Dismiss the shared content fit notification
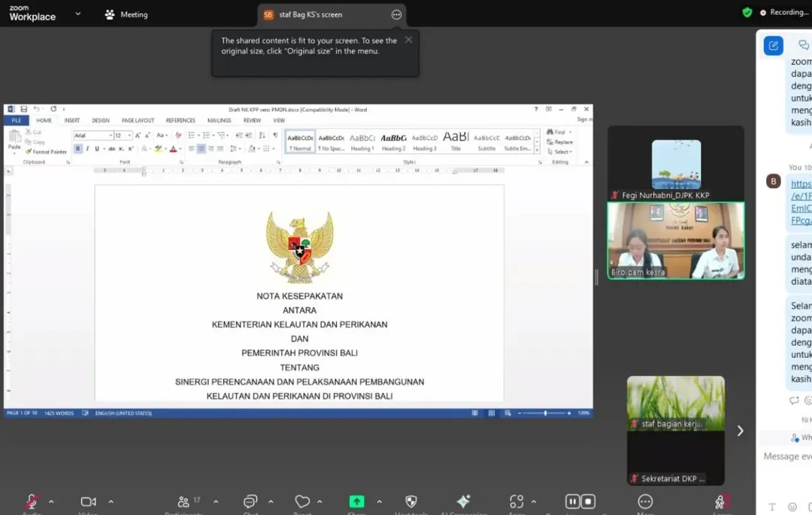Image resolution: width=812 pixels, height=515 pixels. tap(408, 40)
